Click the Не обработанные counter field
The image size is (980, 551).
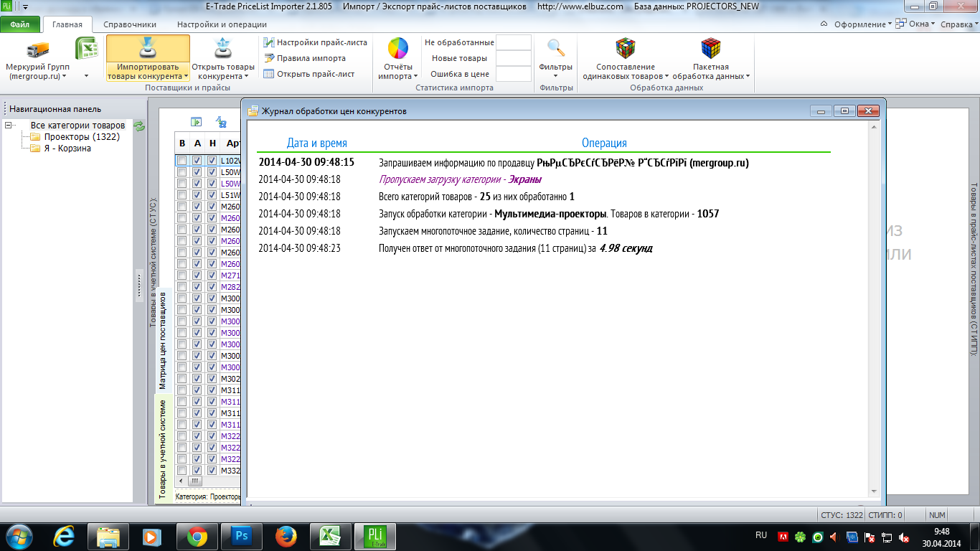coord(514,42)
